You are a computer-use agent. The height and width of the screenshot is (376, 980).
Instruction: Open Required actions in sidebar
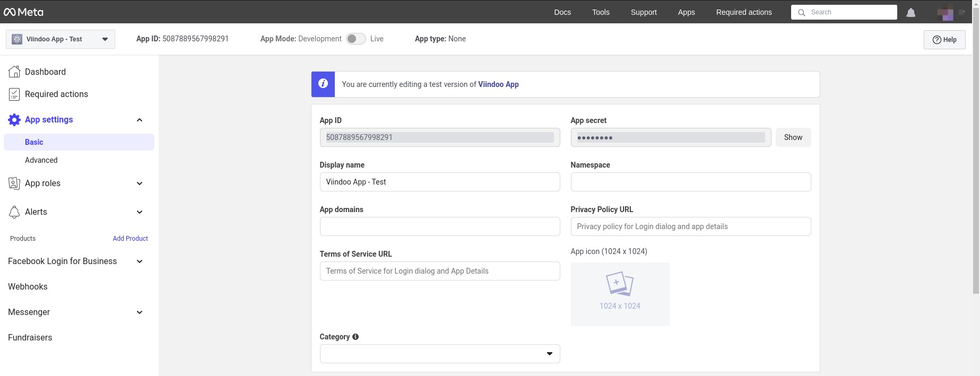coord(56,94)
